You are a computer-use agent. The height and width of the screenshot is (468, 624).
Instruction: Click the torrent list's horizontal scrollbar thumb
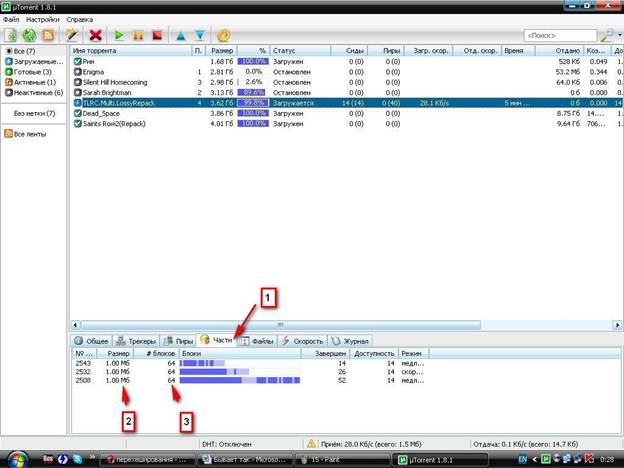tap(281, 325)
